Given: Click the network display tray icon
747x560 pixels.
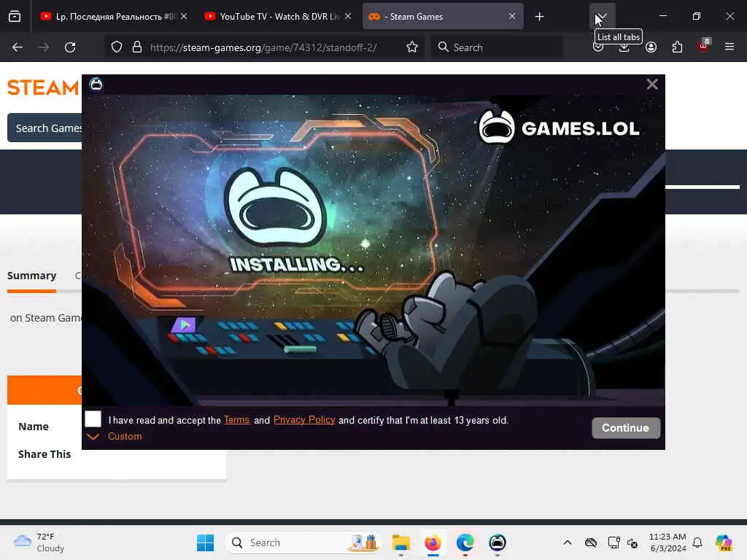Looking at the screenshot, I should 614,542.
